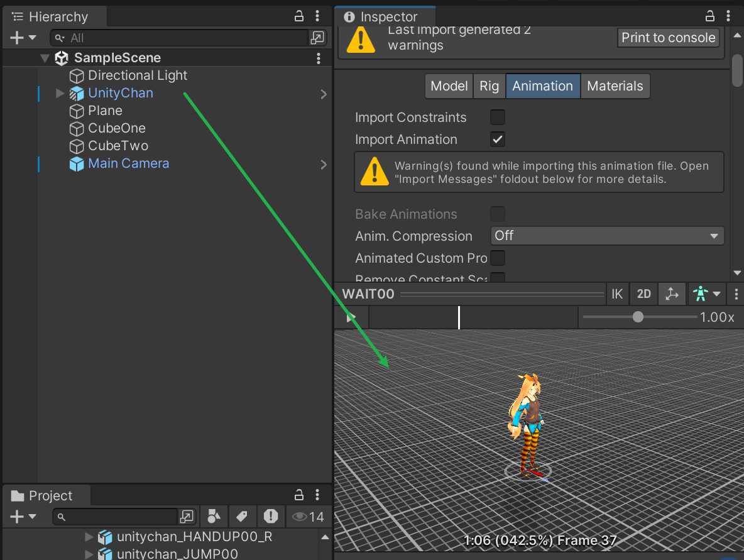744x560 pixels.
Task: Toggle hidden packages visibility count
Action: click(x=308, y=517)
